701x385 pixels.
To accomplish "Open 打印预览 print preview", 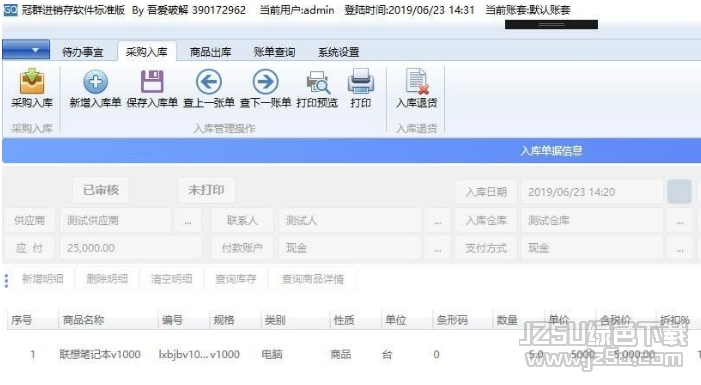I will [317, 88].
